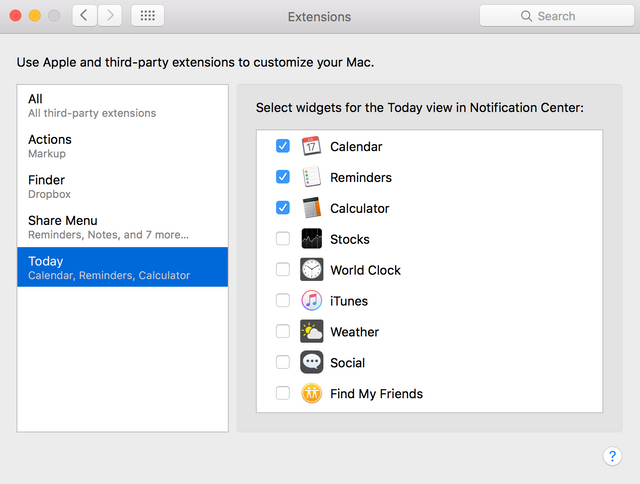Click the Find My Friends icon
640x484 pixels.
(x=311, y=393)
